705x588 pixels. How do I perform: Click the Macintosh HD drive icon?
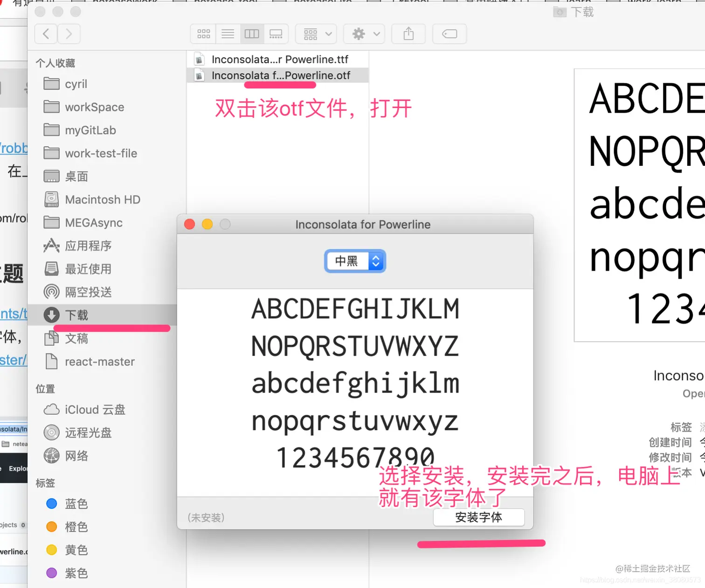click(51, 199)
